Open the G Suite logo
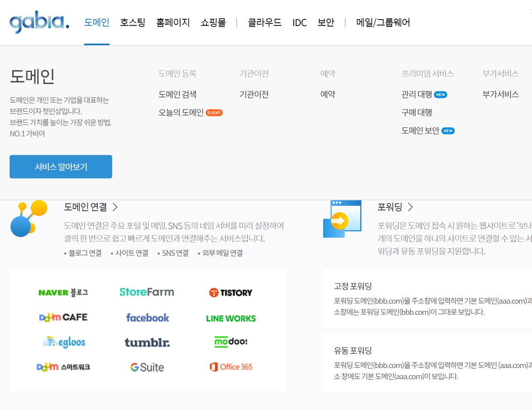Image resolution: width=532 pixels, height=410 pixels. click(147, 367)
